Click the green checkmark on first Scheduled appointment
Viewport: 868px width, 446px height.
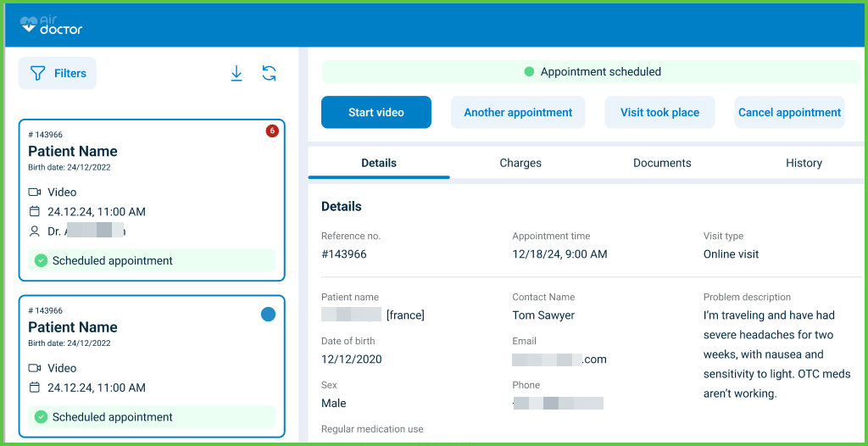(41, 261)
